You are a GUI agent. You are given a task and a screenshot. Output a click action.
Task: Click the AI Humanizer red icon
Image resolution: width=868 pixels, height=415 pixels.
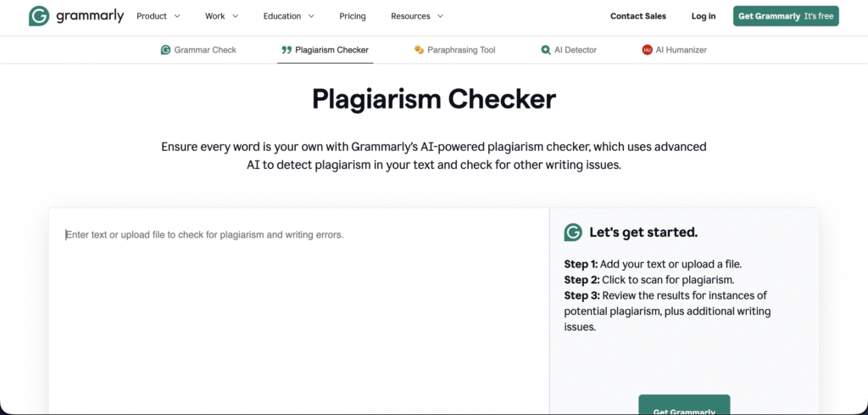pyautogui.click(x=648, y=50)
